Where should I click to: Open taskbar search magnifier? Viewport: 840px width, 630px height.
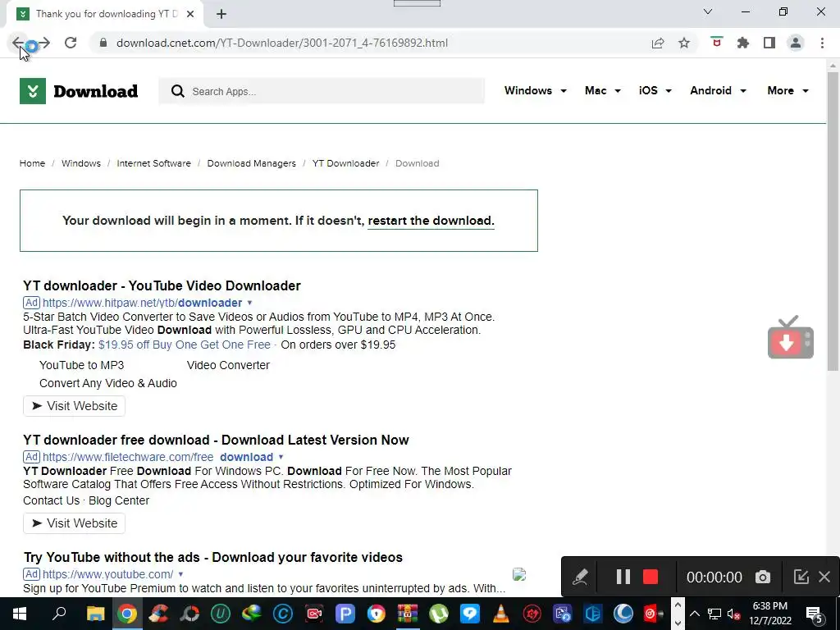tap(59, 614)
